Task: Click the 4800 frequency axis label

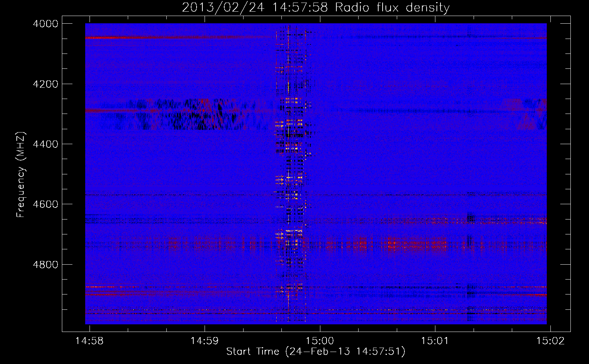Action: [46, 265]
